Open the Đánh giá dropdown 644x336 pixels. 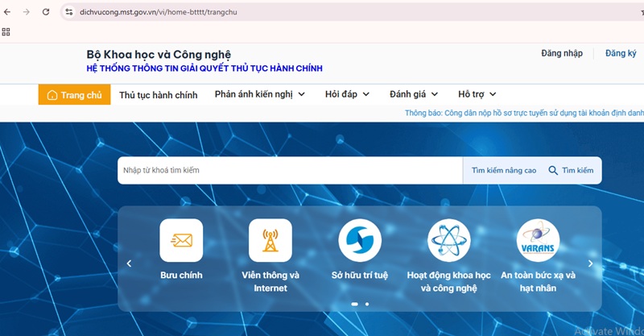point(413,94)
